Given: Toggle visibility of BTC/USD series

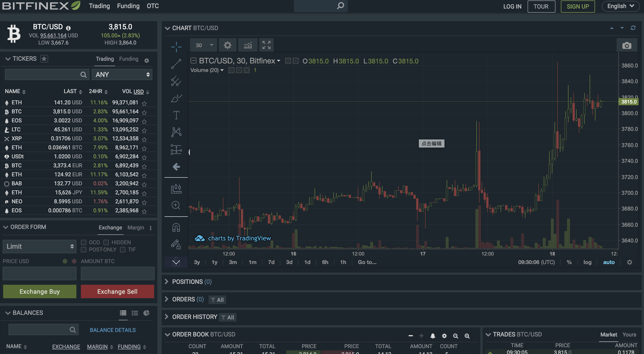Looking at the screenshot, I should 288,61.
